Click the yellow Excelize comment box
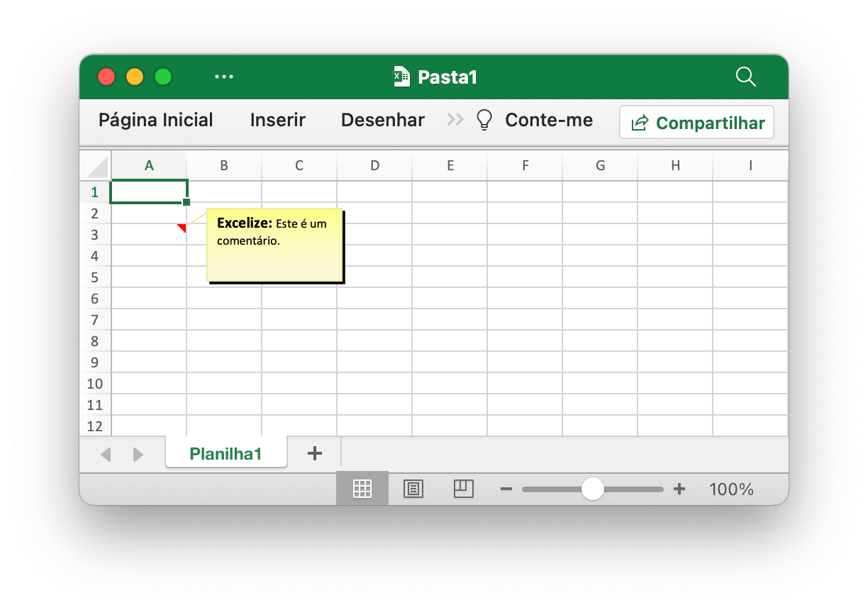Screen dimensions: 868x610 pos(274,245)
